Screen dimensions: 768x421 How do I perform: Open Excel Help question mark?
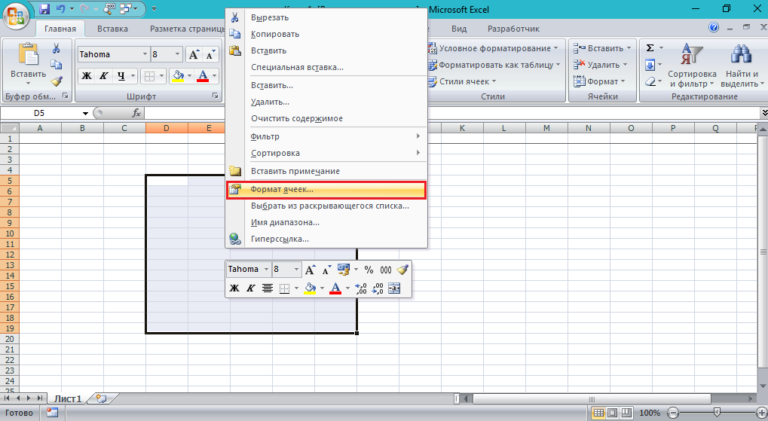click(714, 27)
